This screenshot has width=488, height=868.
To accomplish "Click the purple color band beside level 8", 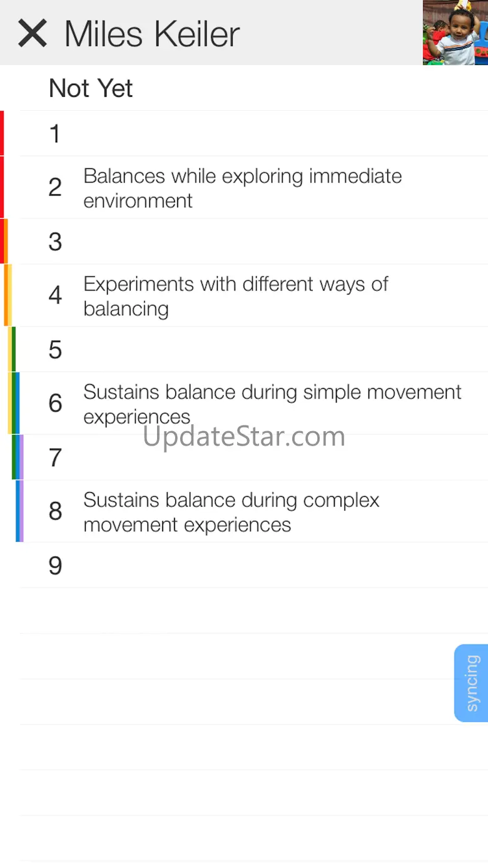I will (x=21, y=511).
